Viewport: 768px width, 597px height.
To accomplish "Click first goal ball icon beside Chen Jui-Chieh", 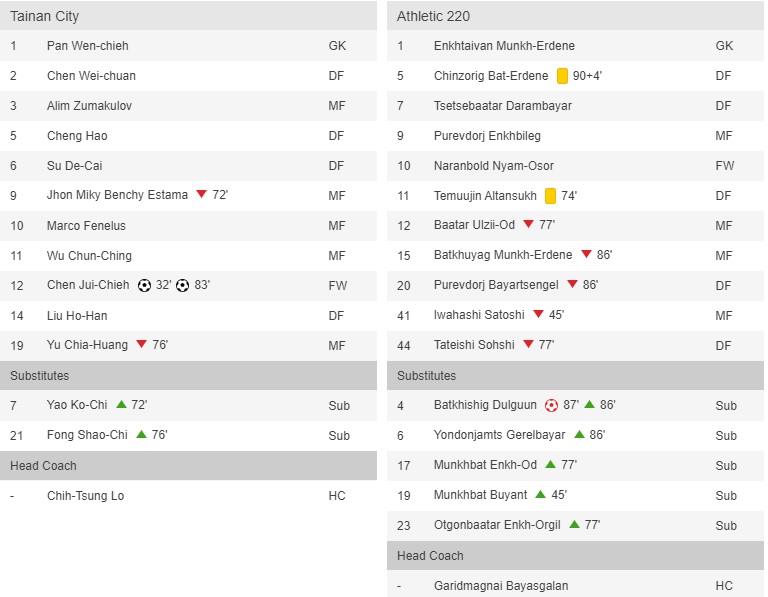I will click(x=144, y=285).
